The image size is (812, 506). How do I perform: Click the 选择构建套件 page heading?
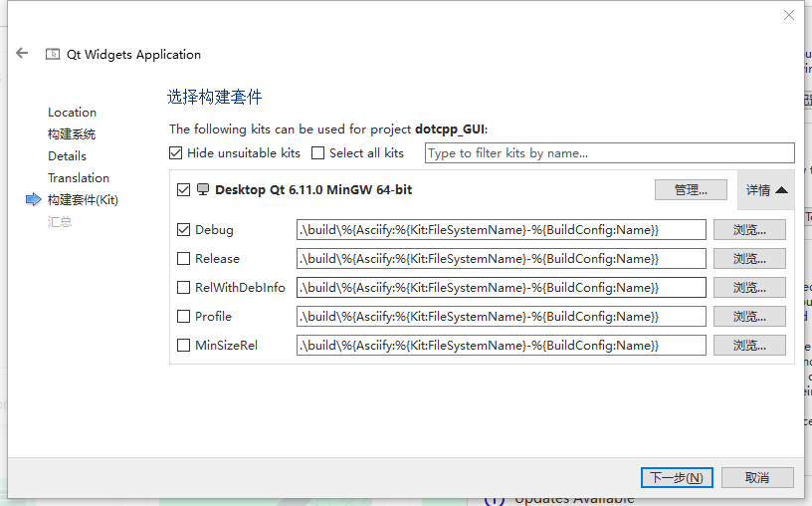tap(214, 97)
